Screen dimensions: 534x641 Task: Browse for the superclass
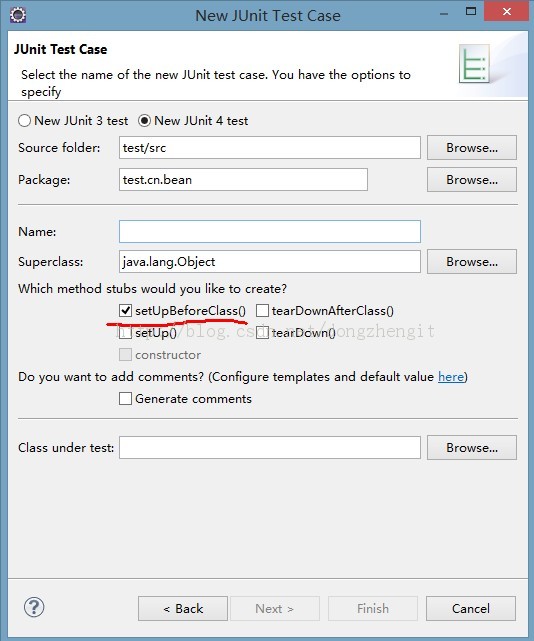pos(472,262)
